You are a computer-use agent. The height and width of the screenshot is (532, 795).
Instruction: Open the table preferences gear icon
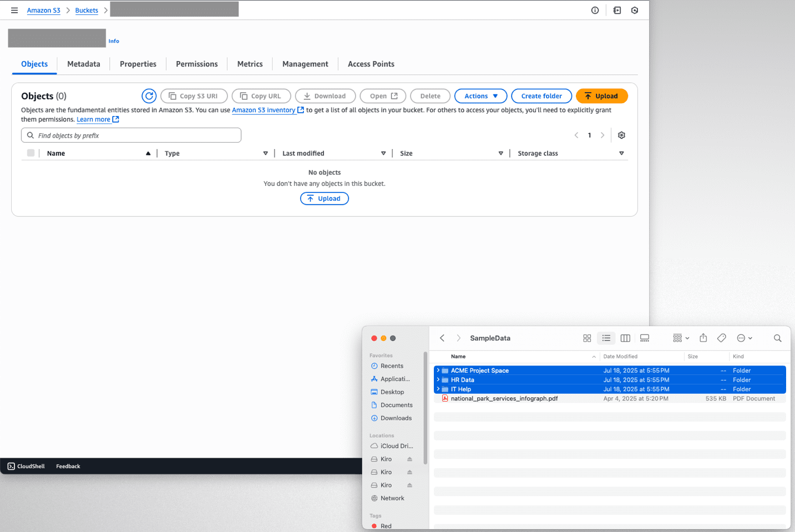tap(621, 135)
